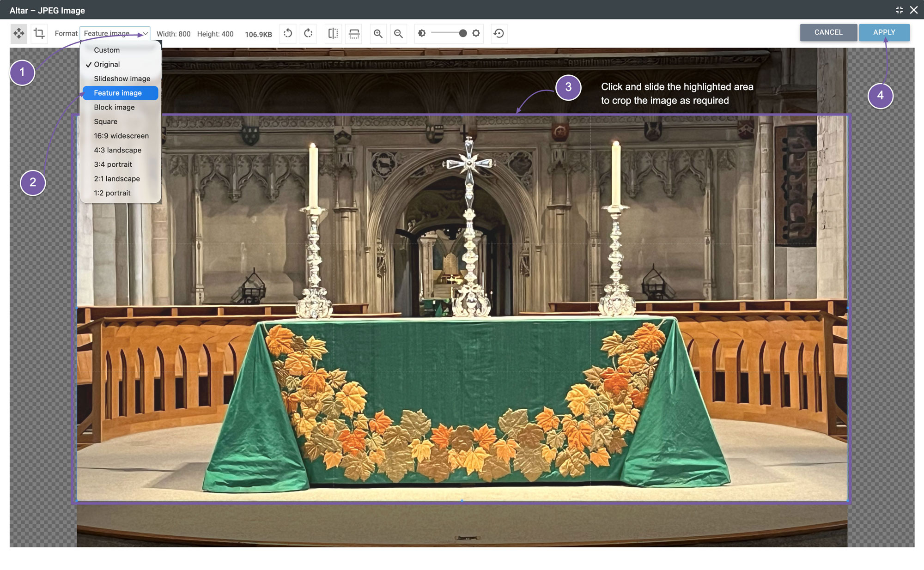Click the Width: 800 value
The height and width of the screenshot is (570, 924).
pos(173,34)
